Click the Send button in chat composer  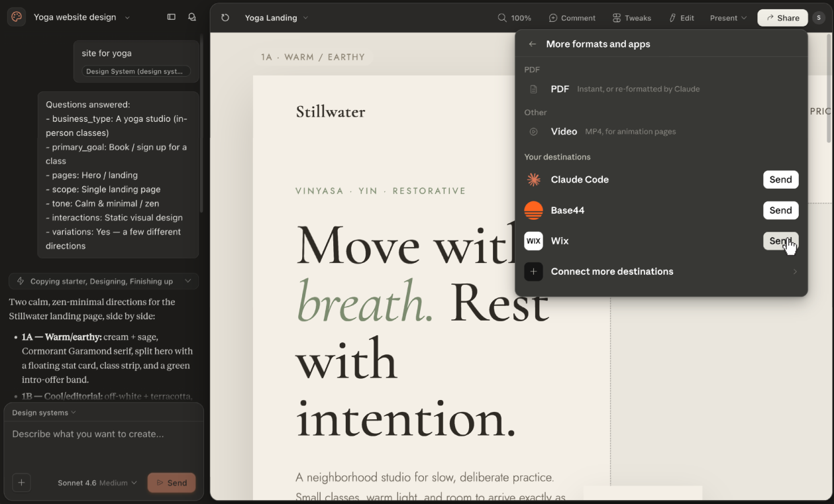click(172, 483)
